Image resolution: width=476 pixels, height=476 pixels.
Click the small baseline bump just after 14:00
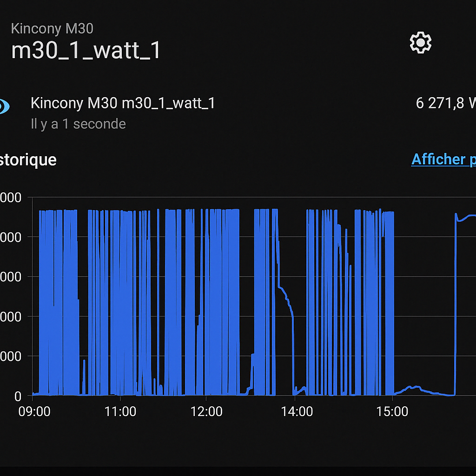303,389
